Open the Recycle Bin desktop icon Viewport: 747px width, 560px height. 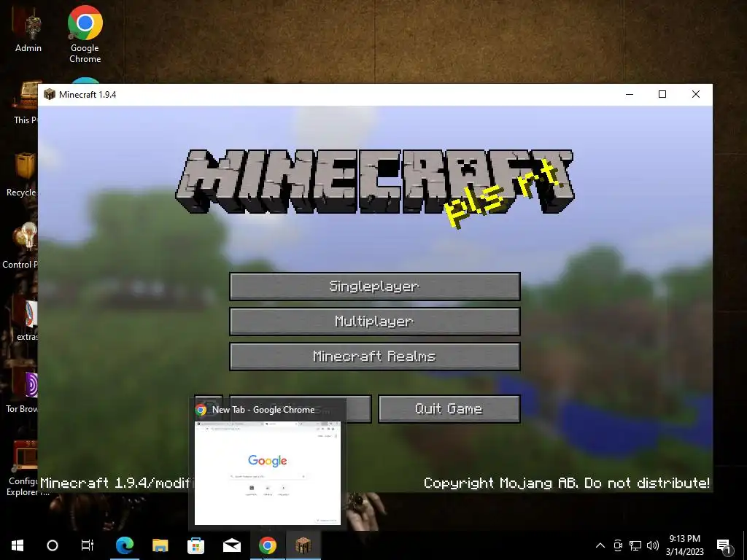pos(21,174)
